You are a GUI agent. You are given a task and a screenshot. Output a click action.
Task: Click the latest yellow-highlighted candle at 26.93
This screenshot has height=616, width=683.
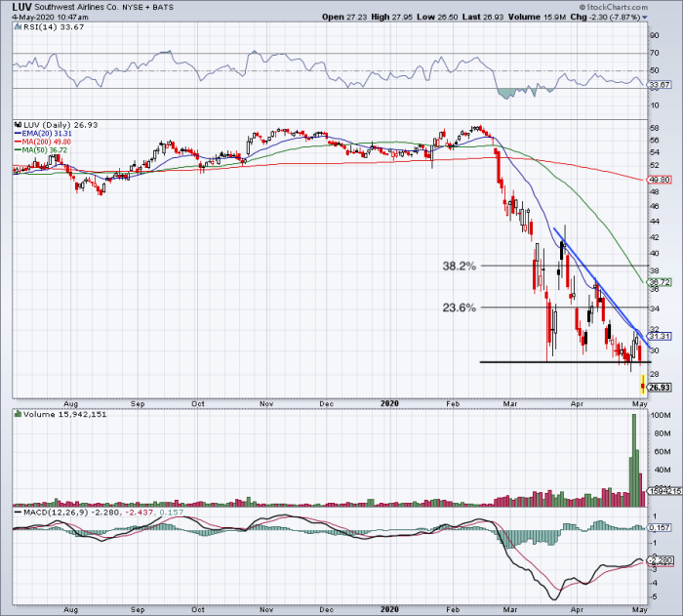pyautogui.click(x=642, y=385)
